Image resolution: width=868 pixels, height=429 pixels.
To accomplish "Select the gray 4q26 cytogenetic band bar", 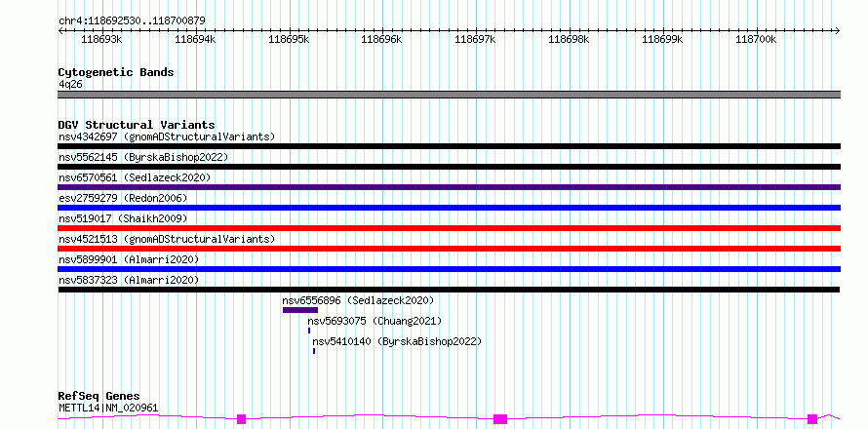I will [x=449, y=95].
